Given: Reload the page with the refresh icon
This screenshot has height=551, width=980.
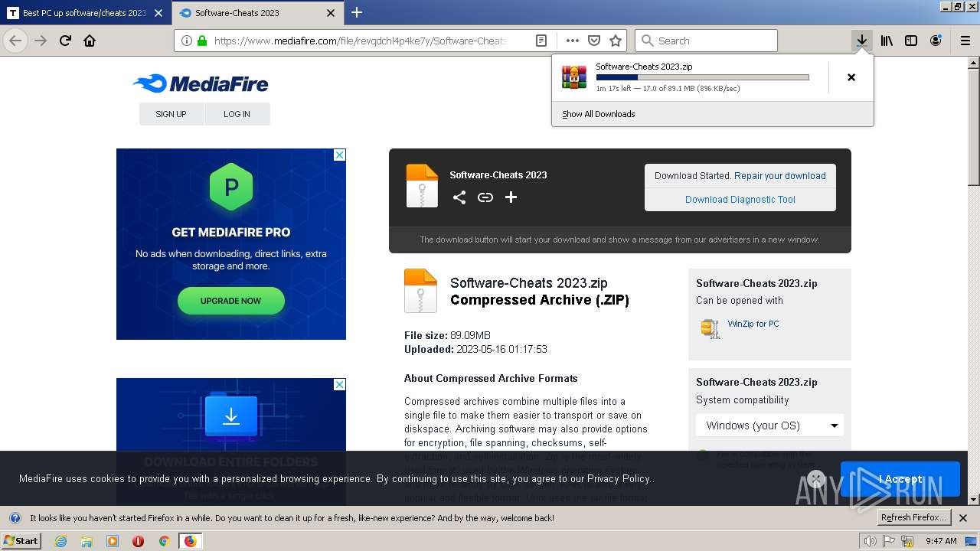Looking at the screenshot, I should point(66,41).
